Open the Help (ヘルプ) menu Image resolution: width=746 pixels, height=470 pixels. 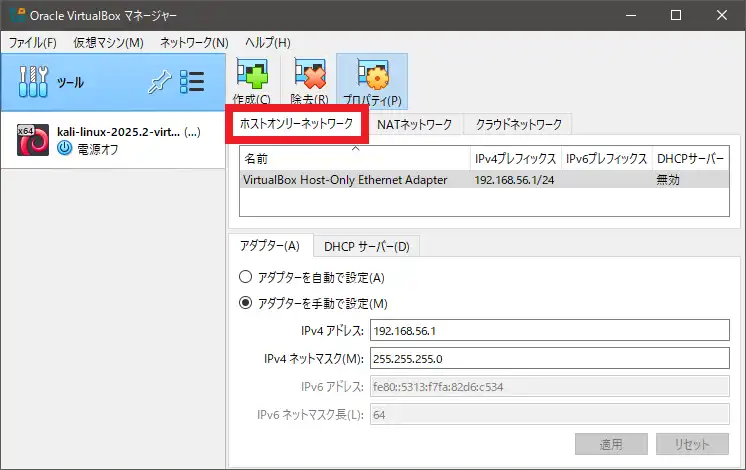[x=268, y=42]
